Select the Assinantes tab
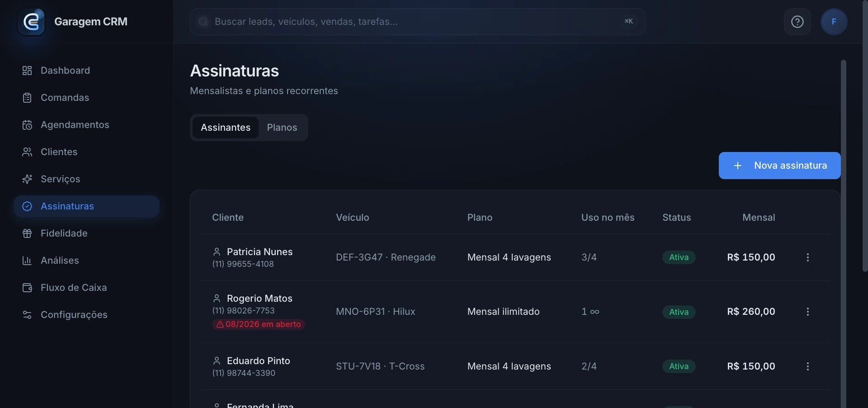The width and height of the screenshot is (868, 408). [226, 128]
